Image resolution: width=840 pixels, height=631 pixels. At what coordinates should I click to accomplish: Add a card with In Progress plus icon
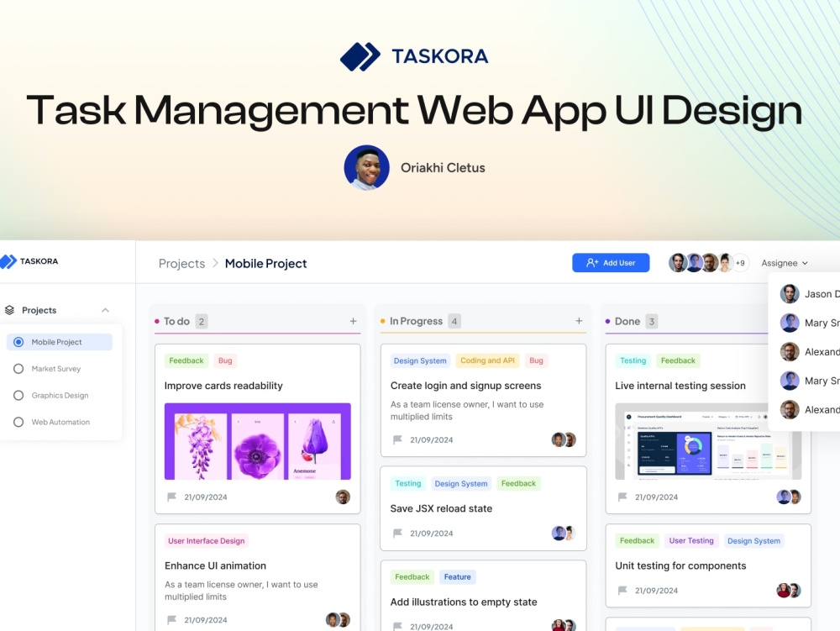point(579,321)
